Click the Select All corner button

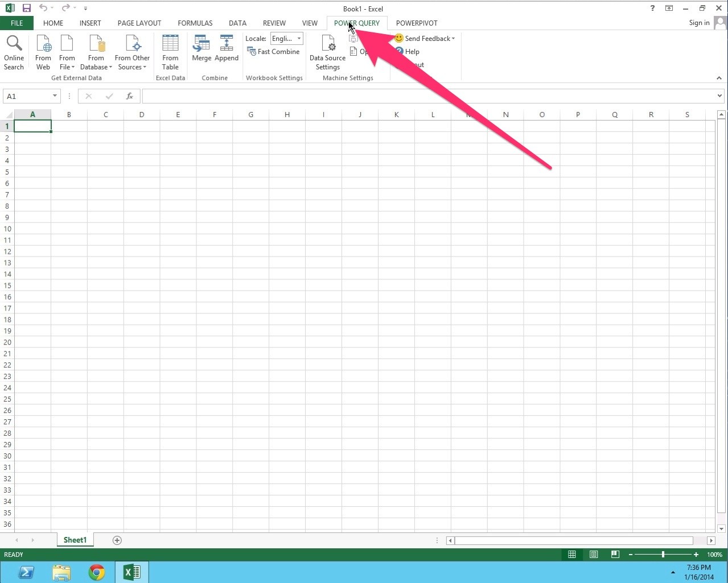click(7, 115)
